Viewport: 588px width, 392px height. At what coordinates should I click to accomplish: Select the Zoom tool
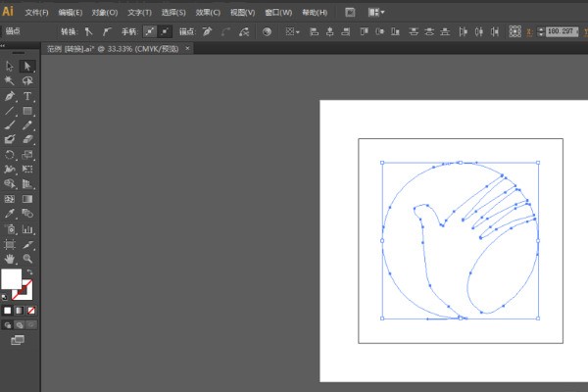(27, 259)
